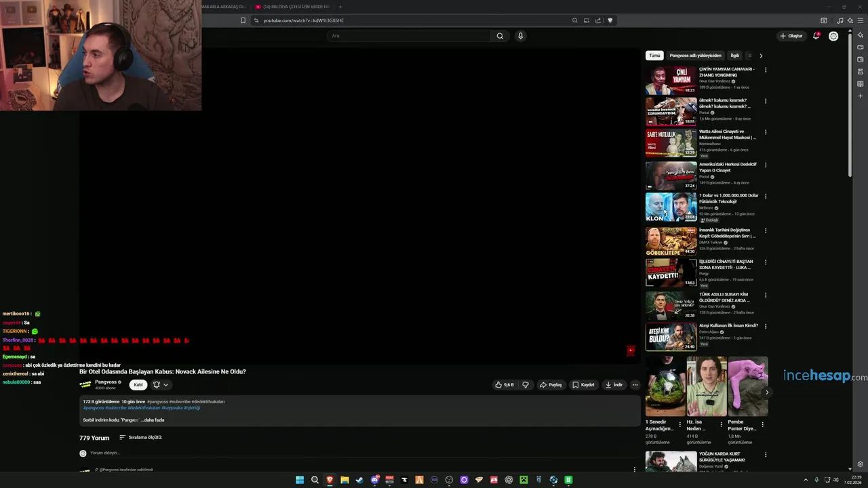Screen dimensions: 868x488
Task: Open options menu for Watts Ailesi Cinayeti
Action: pos(766,132)
